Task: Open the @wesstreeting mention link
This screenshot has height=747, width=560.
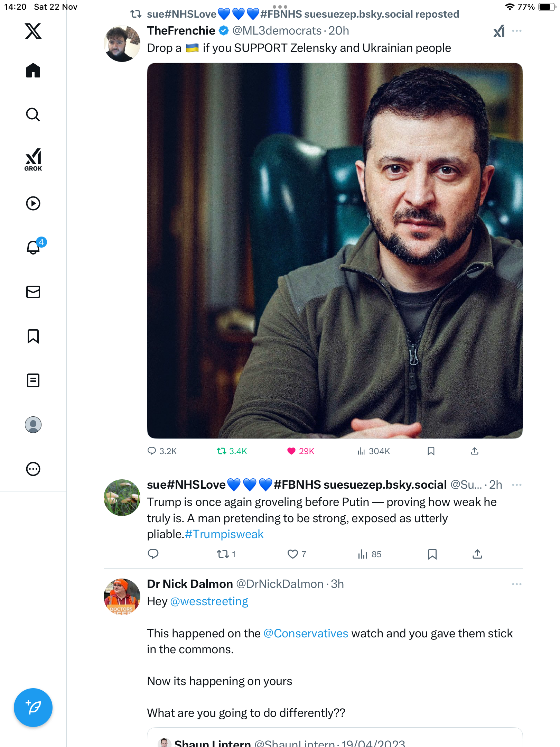Action: coord(209,601)
